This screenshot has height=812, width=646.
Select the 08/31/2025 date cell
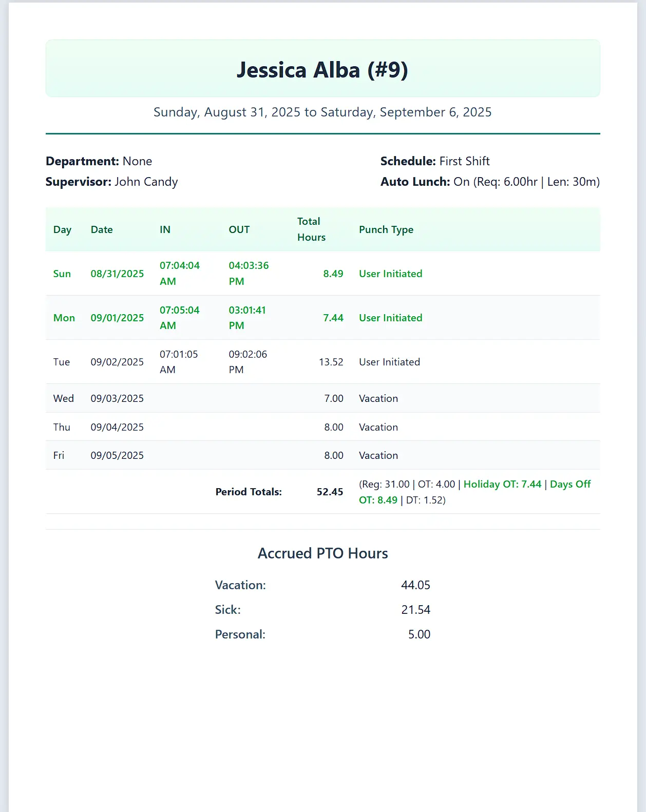[x=117, y=274]
